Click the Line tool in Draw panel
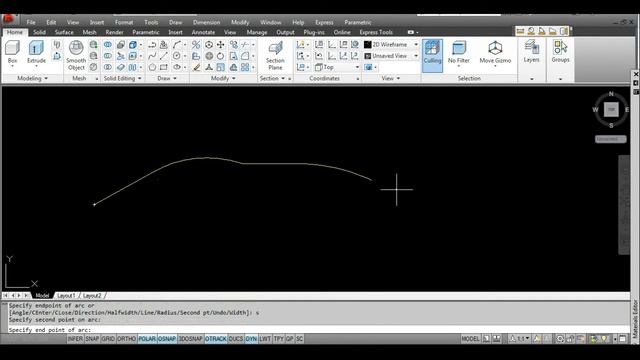Image resolution: width=640 pixels, height=360 pixels. click(164, 56)
